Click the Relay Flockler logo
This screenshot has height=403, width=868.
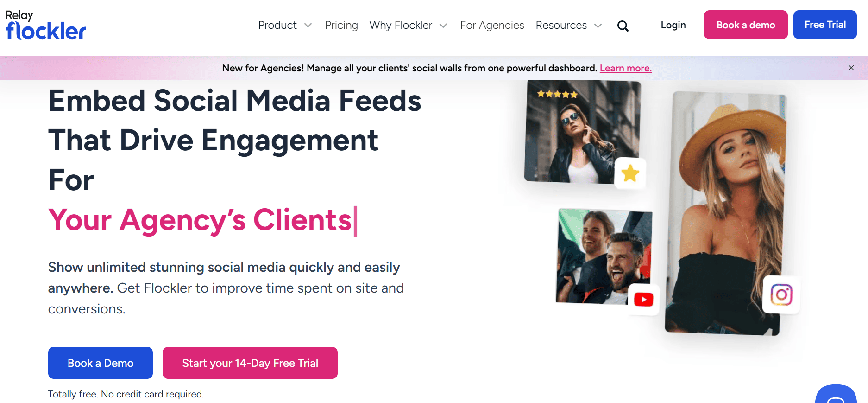45,25
